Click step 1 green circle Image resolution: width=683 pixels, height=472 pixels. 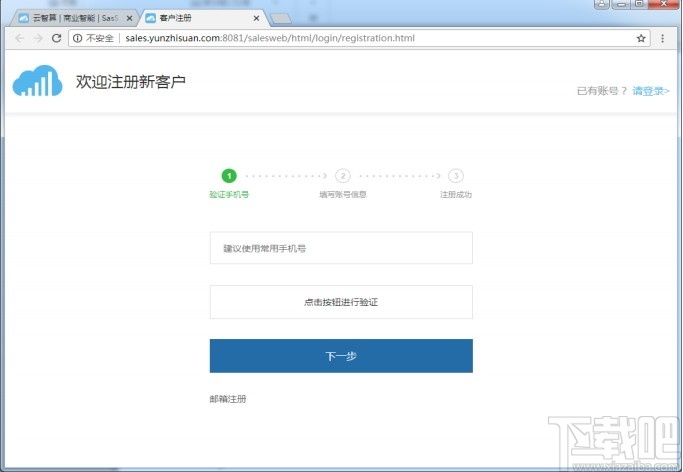[229, 176]
